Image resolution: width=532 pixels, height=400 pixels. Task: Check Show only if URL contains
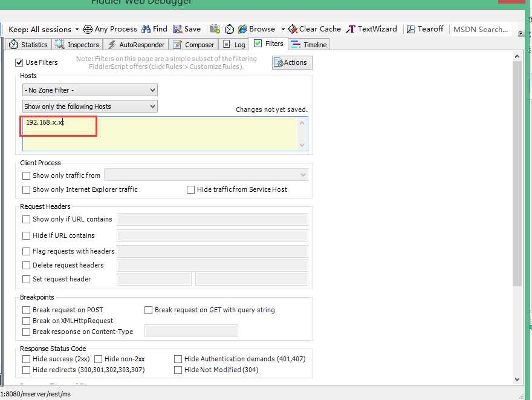click(26, 219)
